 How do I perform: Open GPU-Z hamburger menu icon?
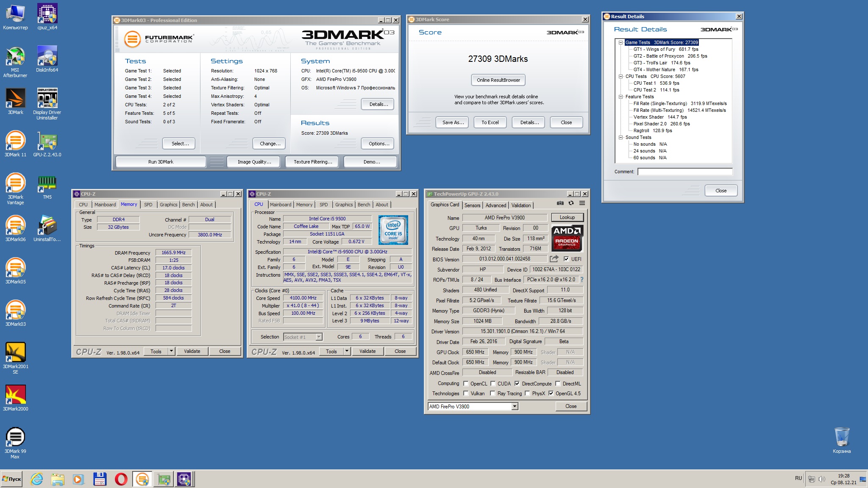pyautogui.click(x=582, y=203)
